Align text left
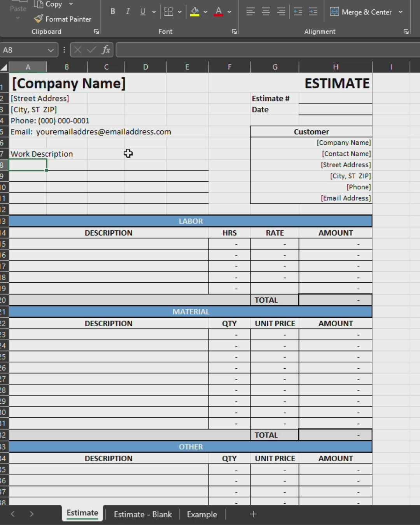This screenshot has width=420, height=525. 250,12
